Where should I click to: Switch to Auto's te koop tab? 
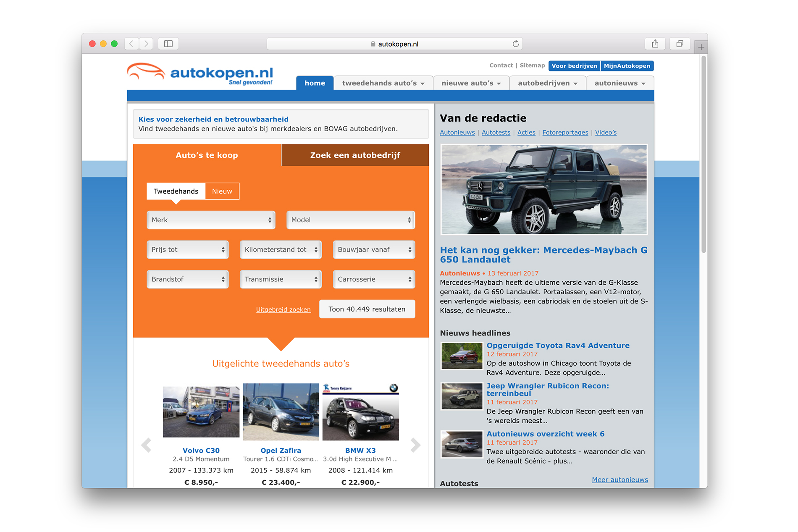click(x=207, y=155)
